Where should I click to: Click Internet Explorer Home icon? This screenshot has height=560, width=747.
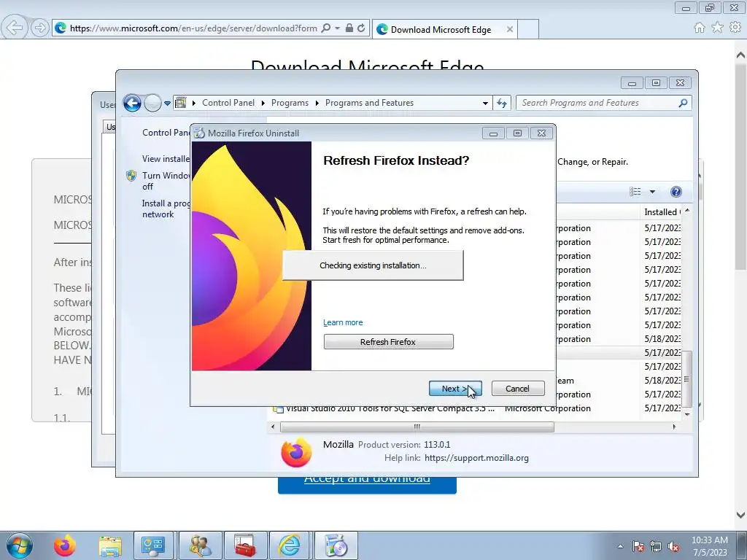pyautogui.click(x=700, y=28)
